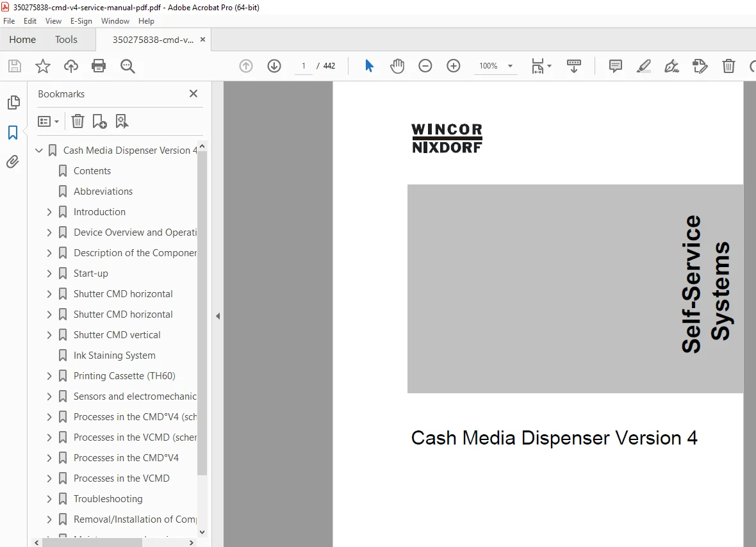756x547 pixels.
Task: Click the Delete trash icon in toolbar
Action: coord(728,66)
